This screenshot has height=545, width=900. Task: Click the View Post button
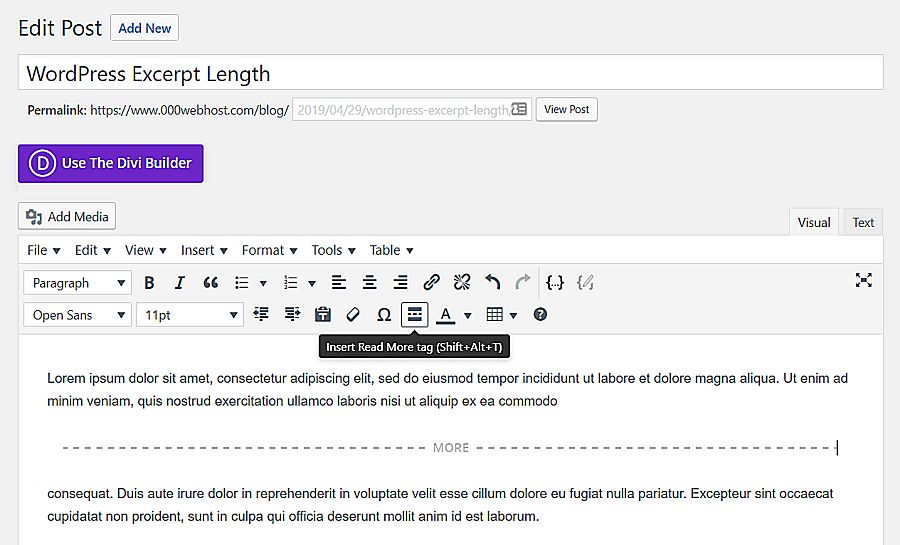(x=567, y=109)
